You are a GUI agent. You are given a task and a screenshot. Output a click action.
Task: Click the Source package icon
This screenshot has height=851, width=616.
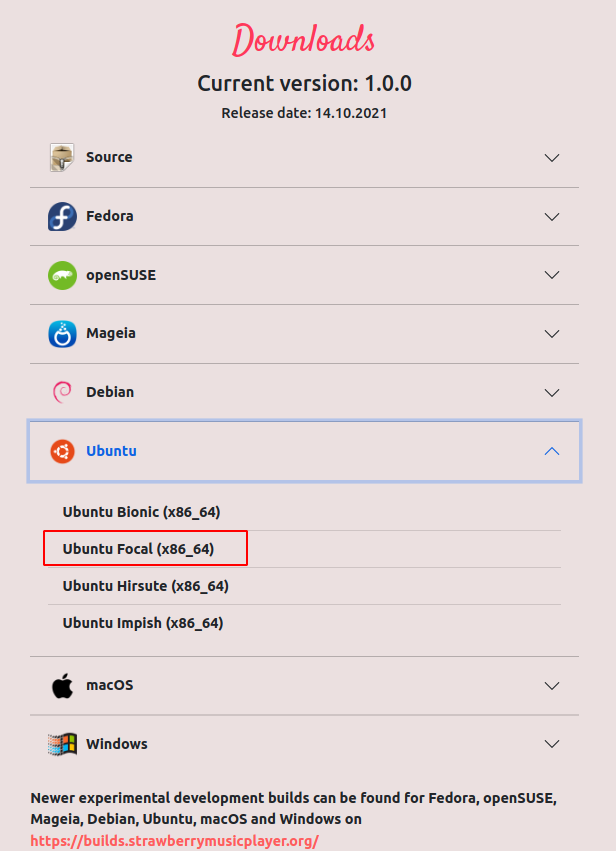(x=62, y=157)
